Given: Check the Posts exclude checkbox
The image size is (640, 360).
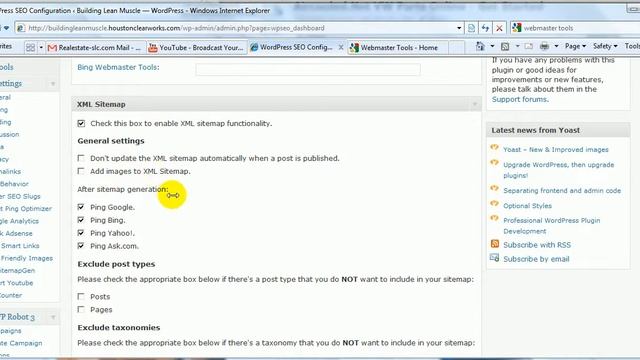Looking at the screenshot, I should pos(81,296).
